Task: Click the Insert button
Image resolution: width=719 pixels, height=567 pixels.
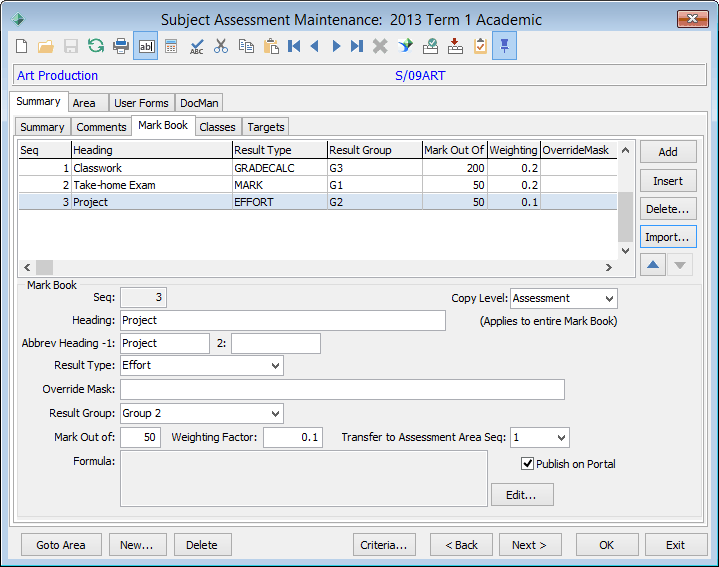Action: point(668,181)
